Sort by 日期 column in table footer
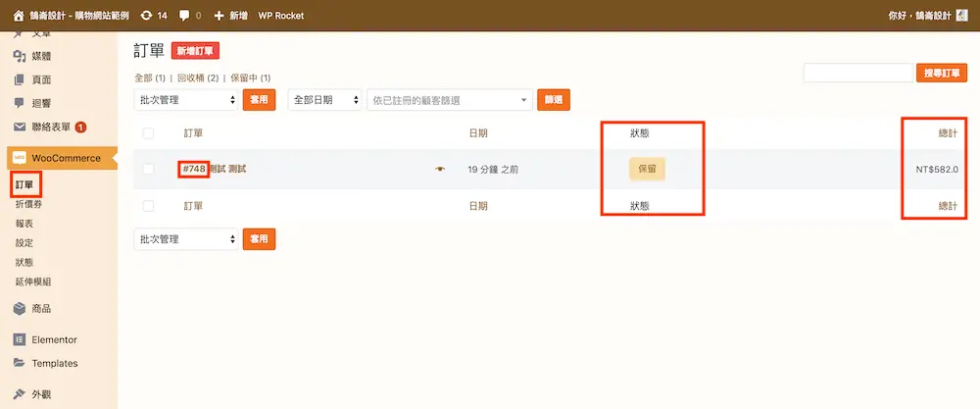980x409 pixels. pos(478,206)
